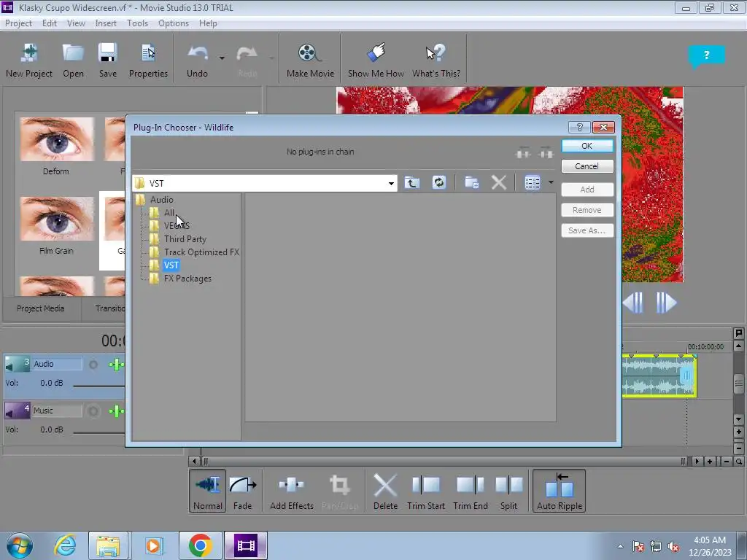
Task: Click the Music track name field
Action: coord(57,411)
